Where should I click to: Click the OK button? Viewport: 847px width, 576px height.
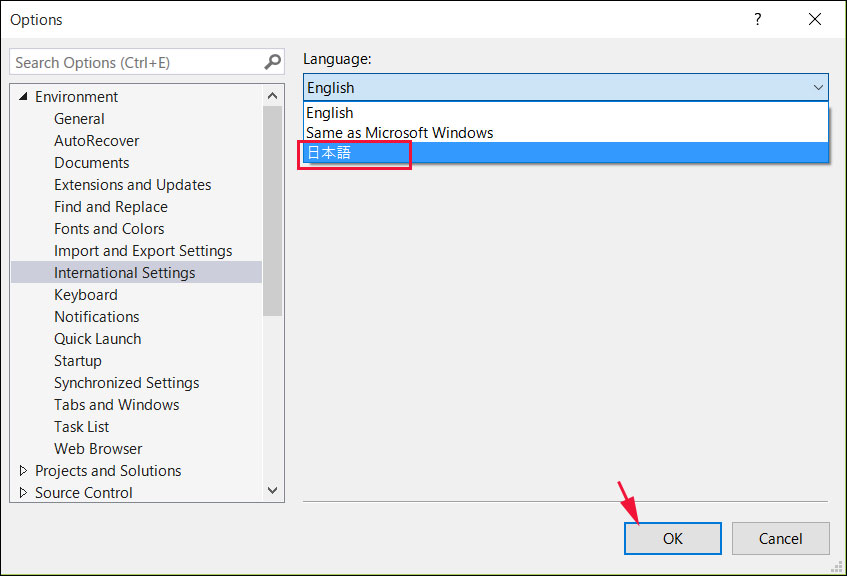673,539
